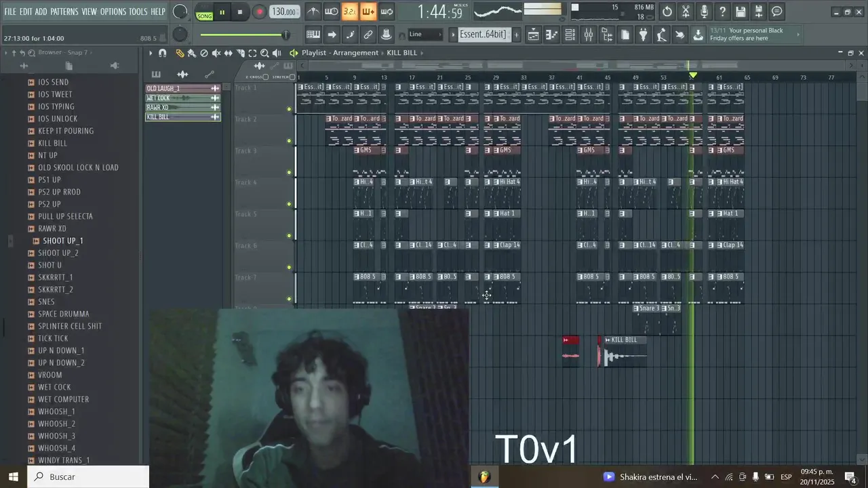Click the render export audio icon
Screen dimensions: 868x488
click(759, 12)
